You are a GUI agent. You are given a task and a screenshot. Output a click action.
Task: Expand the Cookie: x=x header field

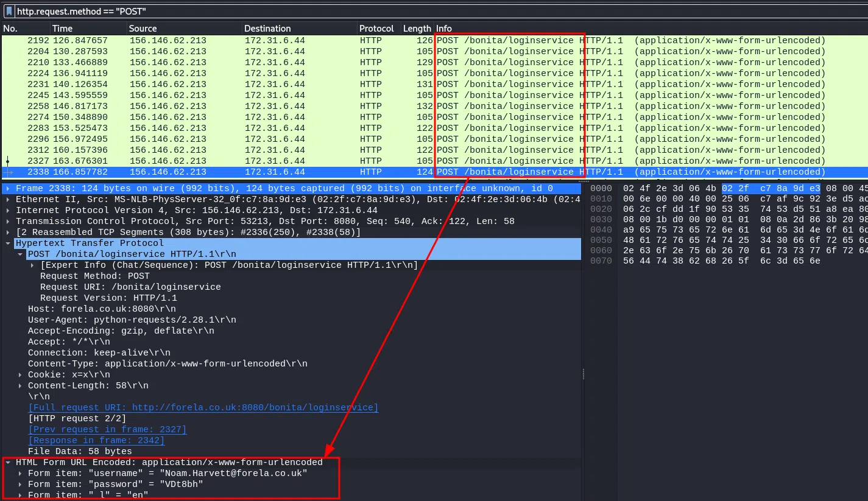coord(20,375)
